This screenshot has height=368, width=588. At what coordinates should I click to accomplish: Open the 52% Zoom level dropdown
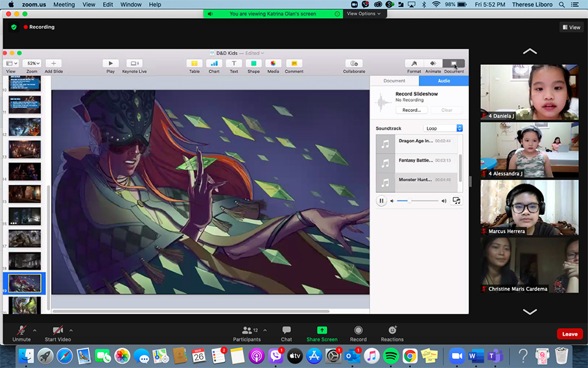(x=32, y=64)
